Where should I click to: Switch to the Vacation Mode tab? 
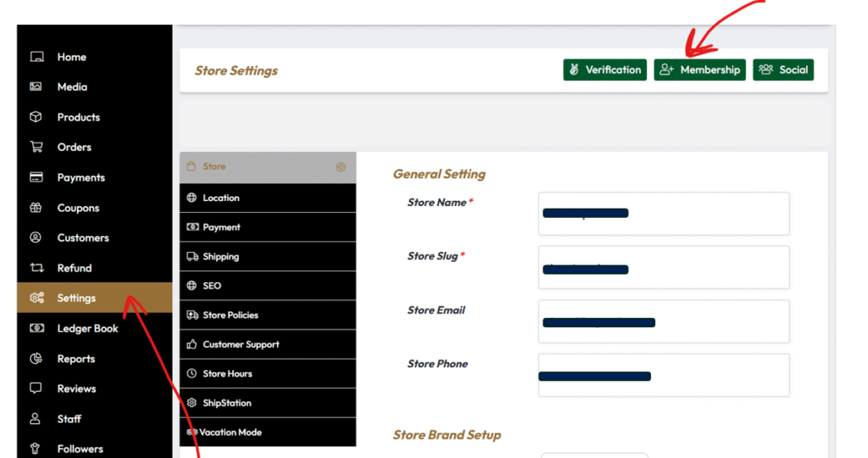(x=267, y=432)
